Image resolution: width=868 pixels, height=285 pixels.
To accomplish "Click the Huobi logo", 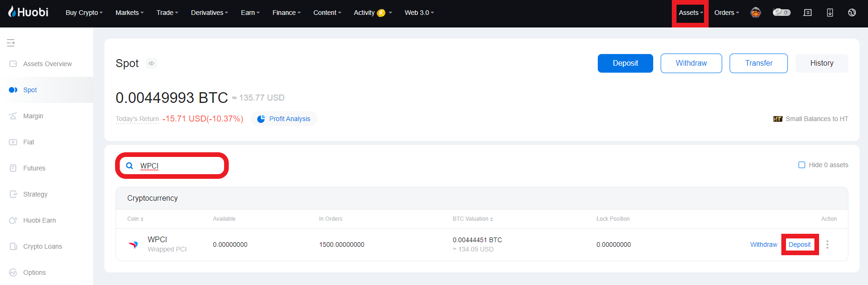I will coord(28,12).
